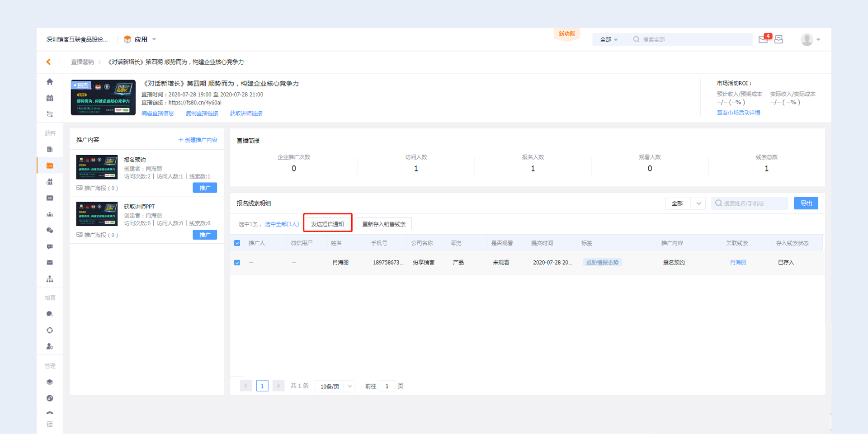Open the document content icon in sidebar
Viewport: 868px width, 435px height.
click(x=50, y=149)
